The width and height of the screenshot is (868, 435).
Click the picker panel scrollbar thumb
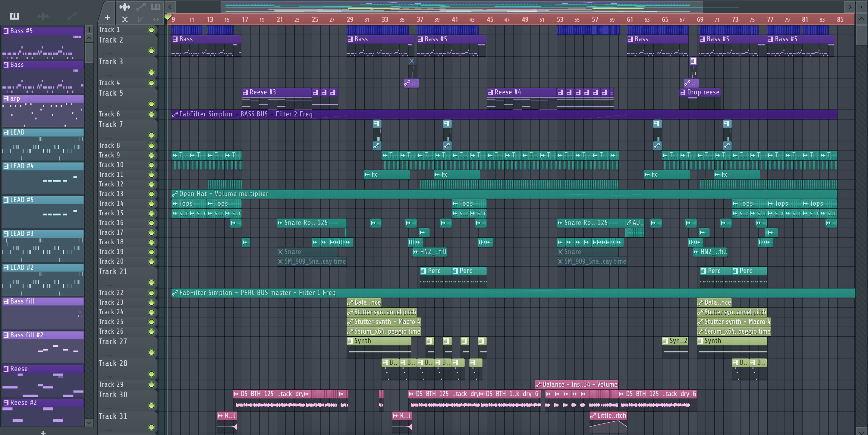point(89,52)
